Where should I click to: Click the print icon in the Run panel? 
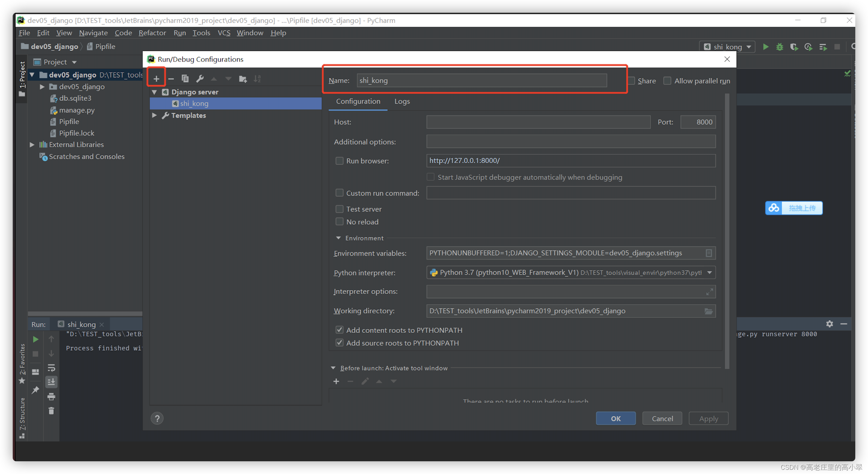coord(51,397)
